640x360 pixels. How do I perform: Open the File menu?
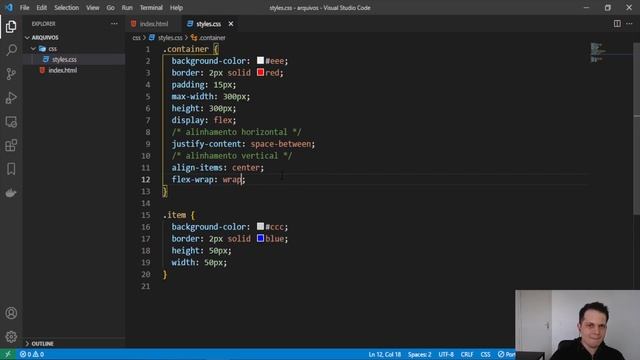[24, 8]
